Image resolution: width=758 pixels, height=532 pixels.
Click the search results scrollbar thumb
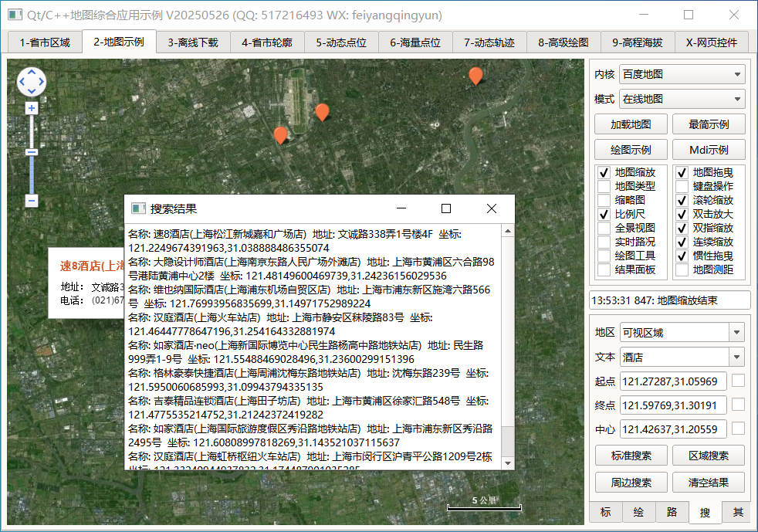pos(508,441)
